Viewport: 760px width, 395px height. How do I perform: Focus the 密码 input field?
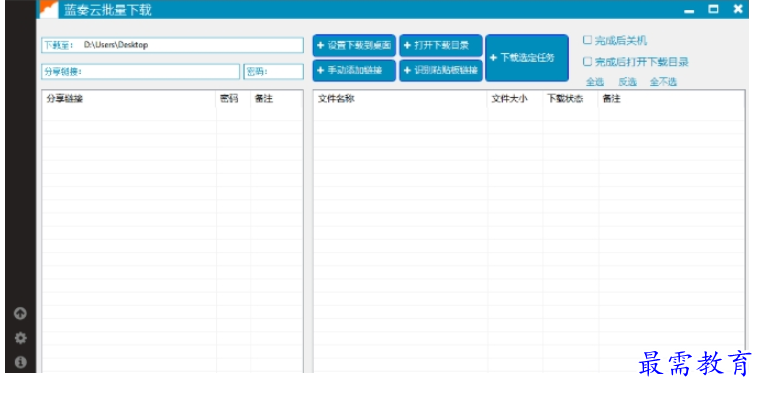coord(274,72)
